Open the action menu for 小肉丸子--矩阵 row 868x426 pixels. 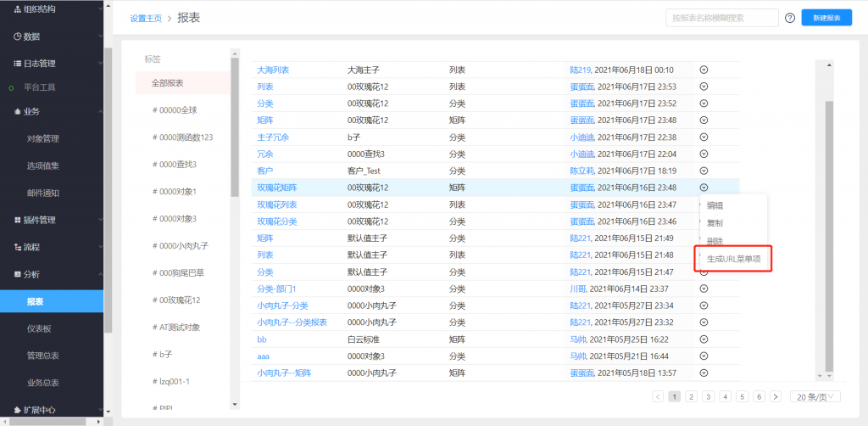point(704,373)
